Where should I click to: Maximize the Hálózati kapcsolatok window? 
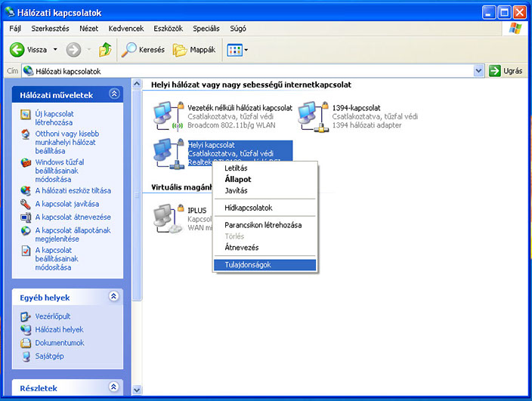tap(504, 13)
